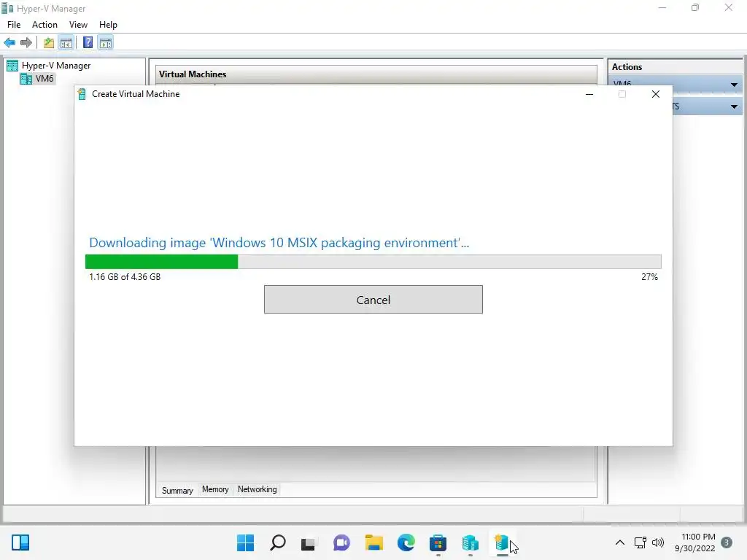Open the Help menu
This screenshot has width=747, height=560.
point(108,25)
